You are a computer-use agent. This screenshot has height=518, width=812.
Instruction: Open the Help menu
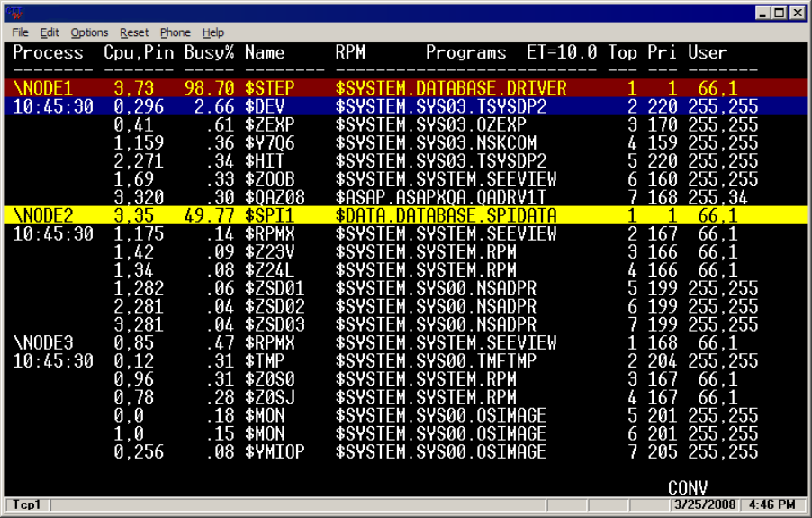point(213,32)
